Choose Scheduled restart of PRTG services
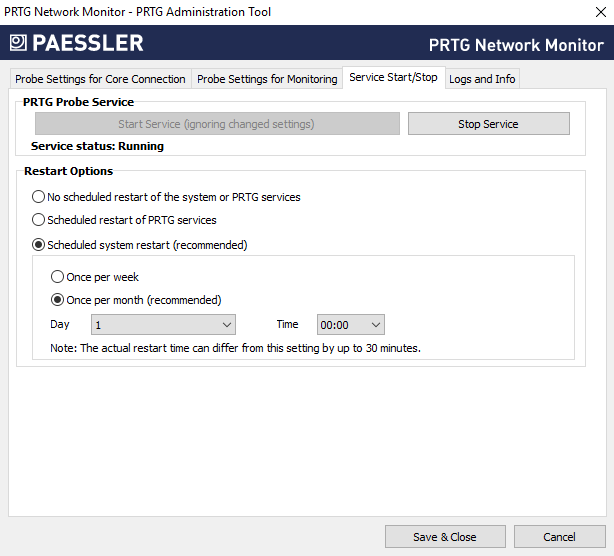Viewport: 614px width, 556px height. (39, 220)
